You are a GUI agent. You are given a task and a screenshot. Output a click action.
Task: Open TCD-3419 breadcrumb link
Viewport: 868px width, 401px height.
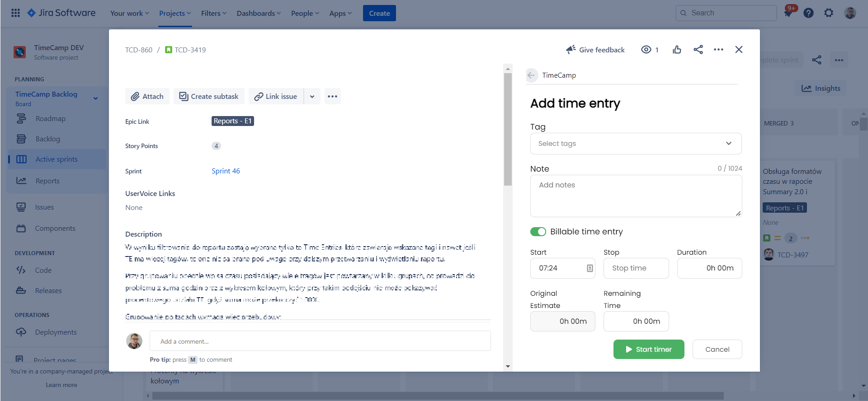click(190, 50)
